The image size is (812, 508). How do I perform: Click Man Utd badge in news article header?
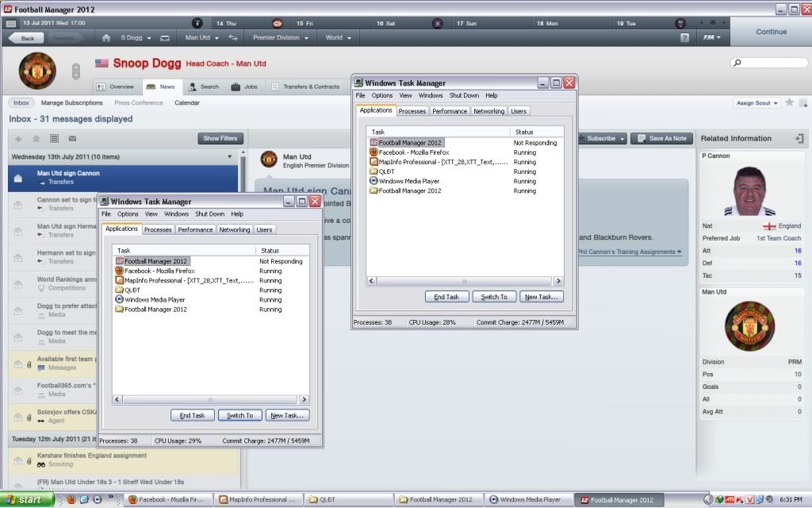tap(269, 160)
